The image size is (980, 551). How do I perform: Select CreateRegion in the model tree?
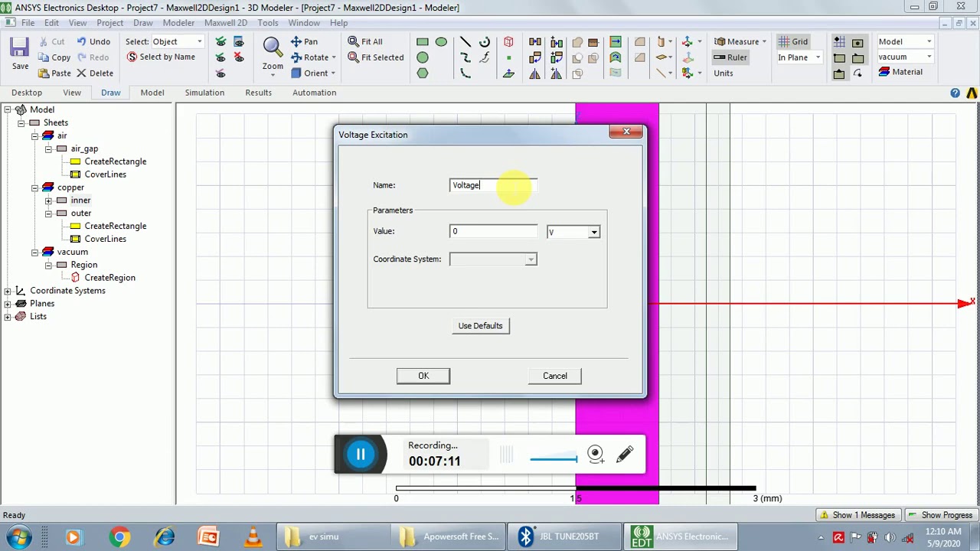(109, 278)
